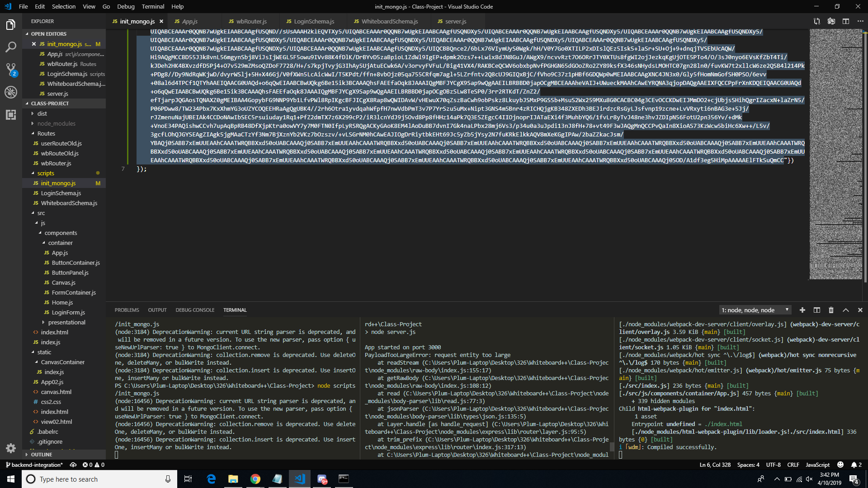Screen dimensions: 868x488
Task: Open the Terminal menu
Action: click(x=153, y=6)
